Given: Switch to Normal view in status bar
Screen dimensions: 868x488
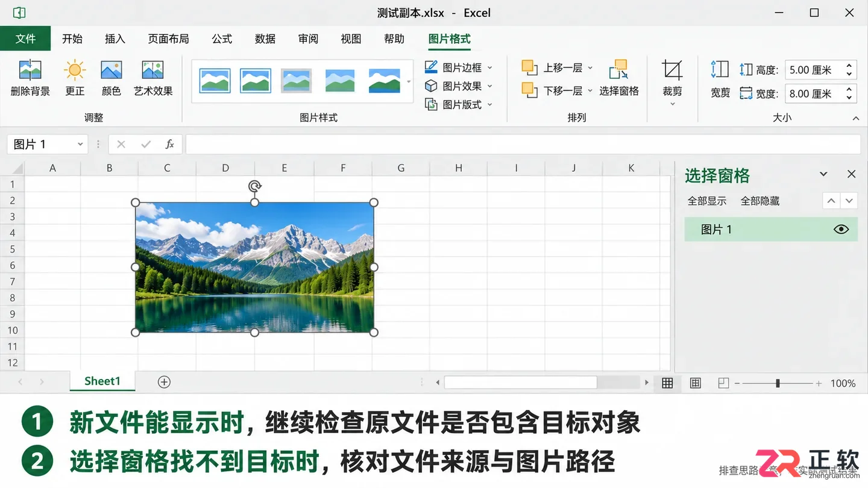Looking at the screenshot, I should 667,383.
